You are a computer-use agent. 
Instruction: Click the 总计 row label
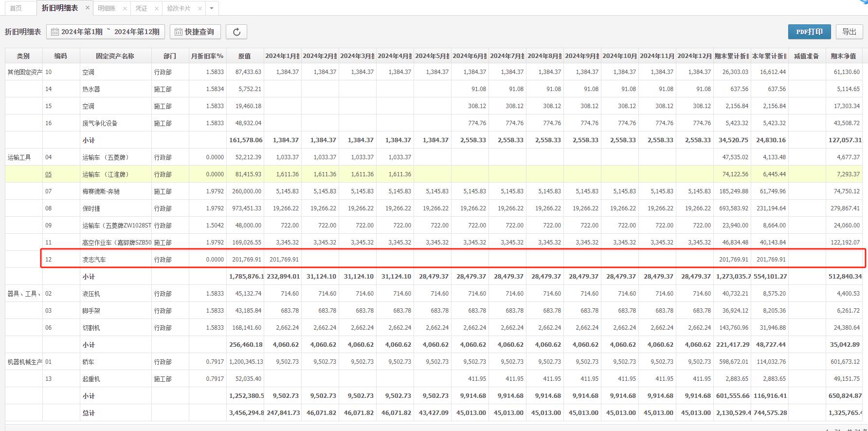89,413
